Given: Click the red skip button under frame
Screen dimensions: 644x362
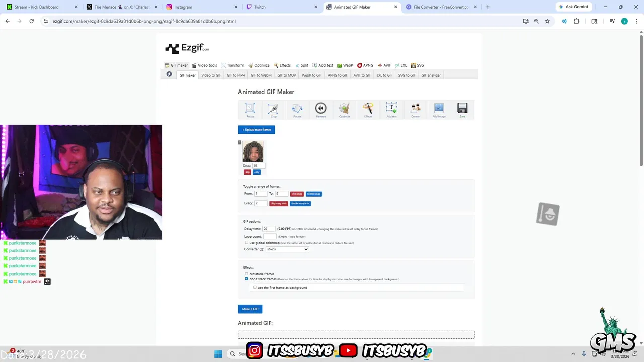Looking at the screenshot, I should point(247,172).
